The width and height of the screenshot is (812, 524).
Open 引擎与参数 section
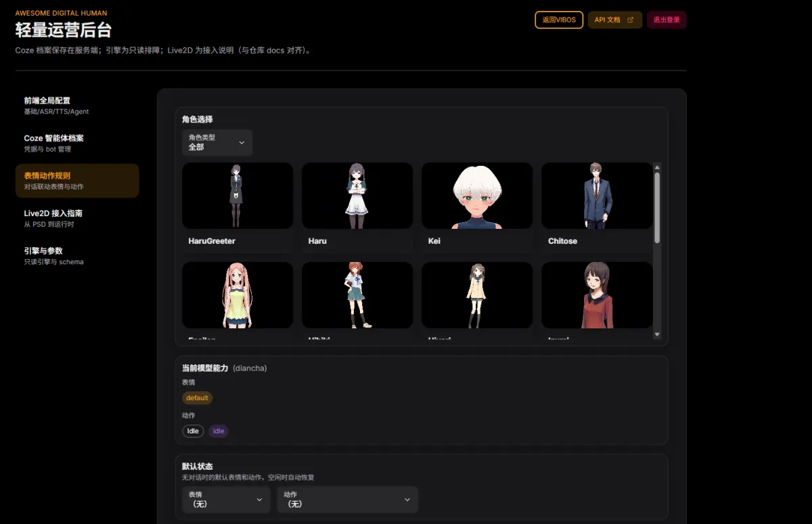click(x=77, y=255)
